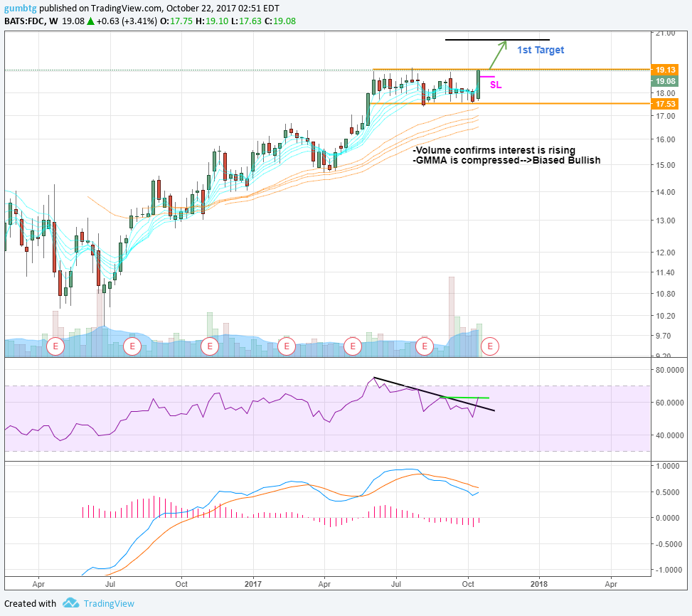The height and width of the screenshot is (616, 692).
Task: Click the green 19.08 current price tag
Action: (665, 81)
